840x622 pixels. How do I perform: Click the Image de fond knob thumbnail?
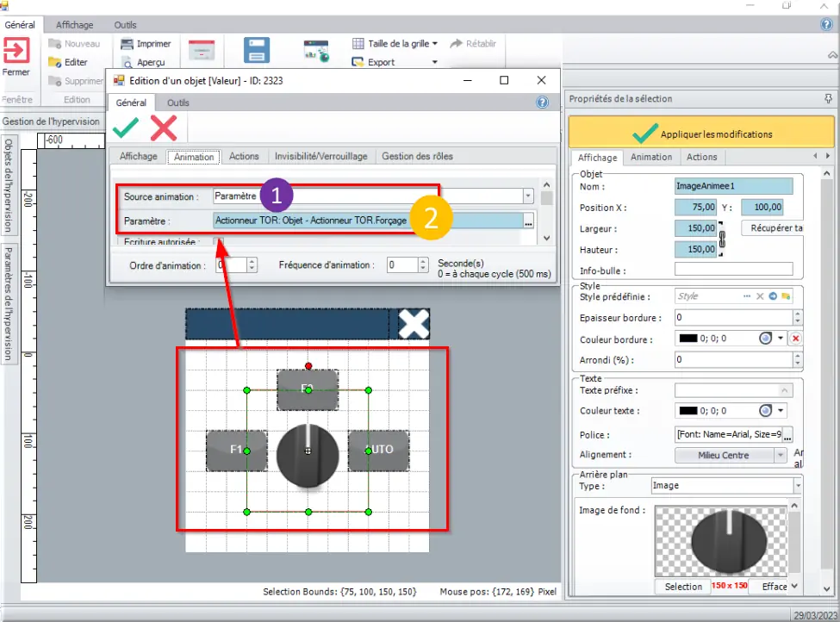(721, 540)
